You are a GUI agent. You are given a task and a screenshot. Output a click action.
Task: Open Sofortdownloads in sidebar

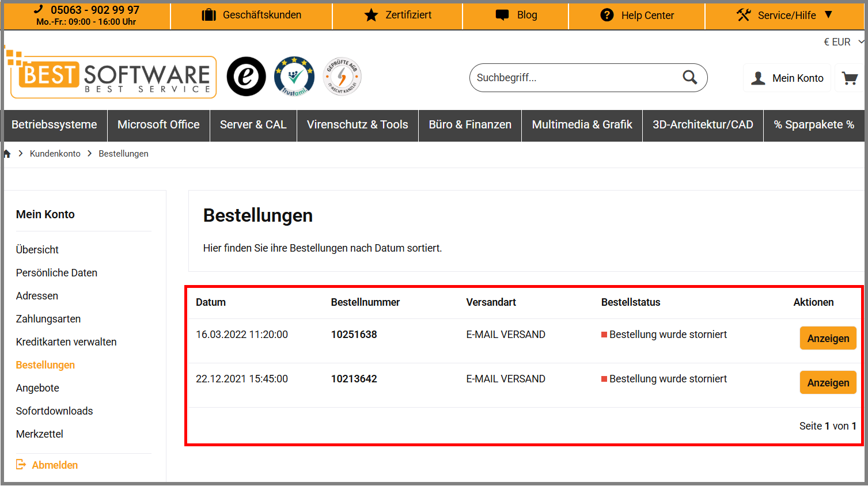click(x=54, y=411)
